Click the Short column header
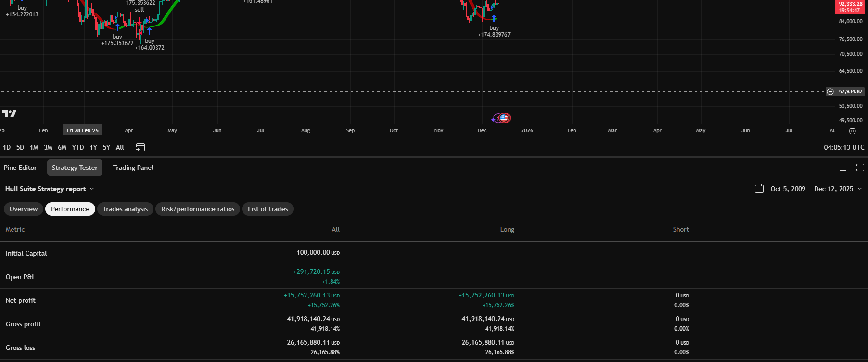Viewport: 868px width, 362px height. 681,230
